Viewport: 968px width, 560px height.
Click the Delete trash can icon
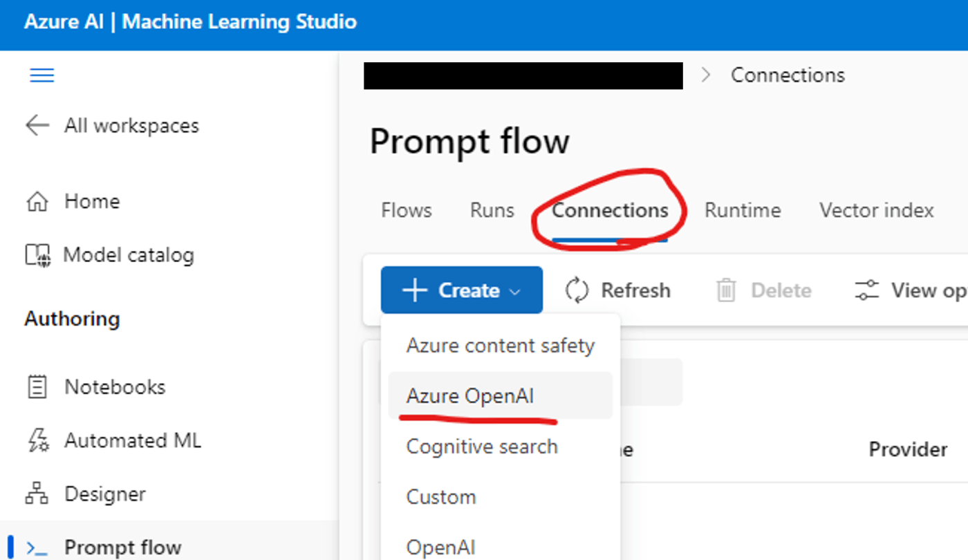(x=726, y=290)
